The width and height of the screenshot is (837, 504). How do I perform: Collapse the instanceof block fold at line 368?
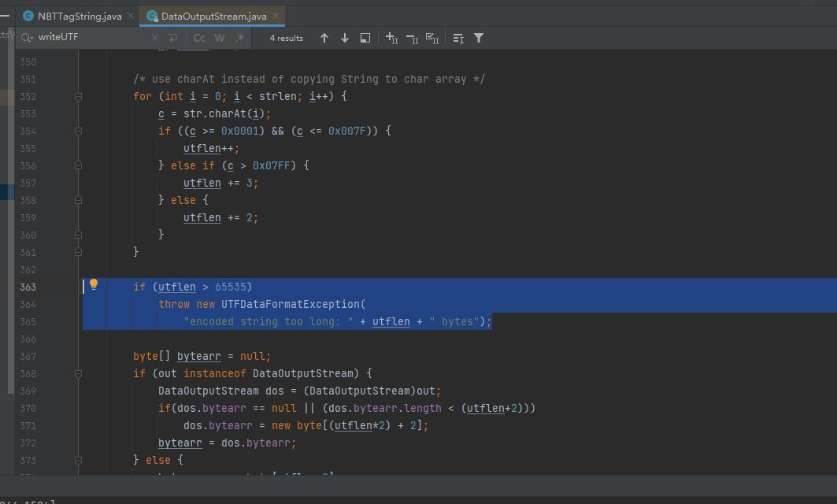pyautogui.click(x=79, y=374)
